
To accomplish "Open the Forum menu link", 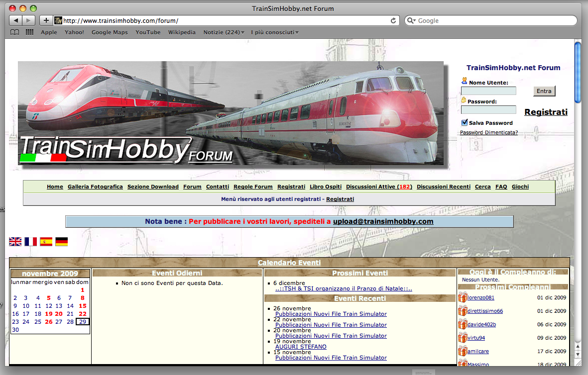I will pos(192,187).
